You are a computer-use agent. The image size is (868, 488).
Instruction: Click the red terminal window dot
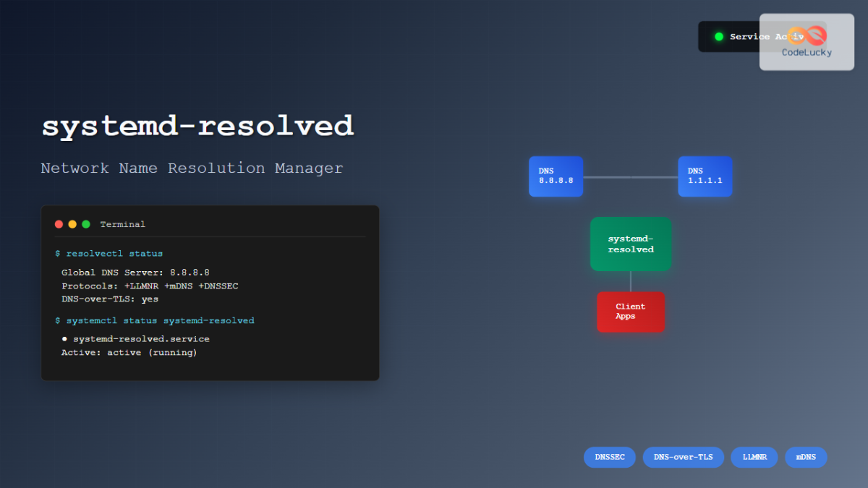tap(59, 224)
